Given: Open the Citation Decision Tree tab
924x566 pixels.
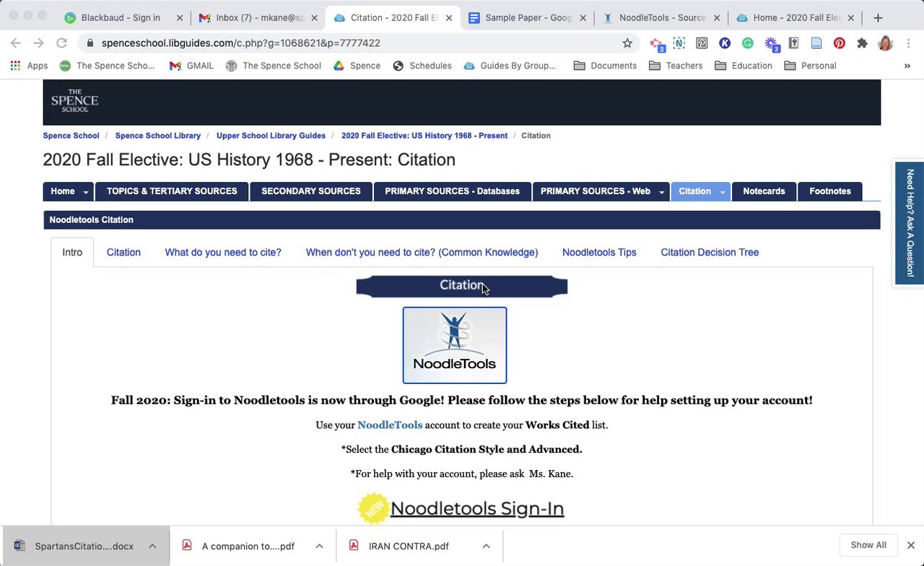Looking at the screenshot, I should pyautogui.click(x=710, y=252).
